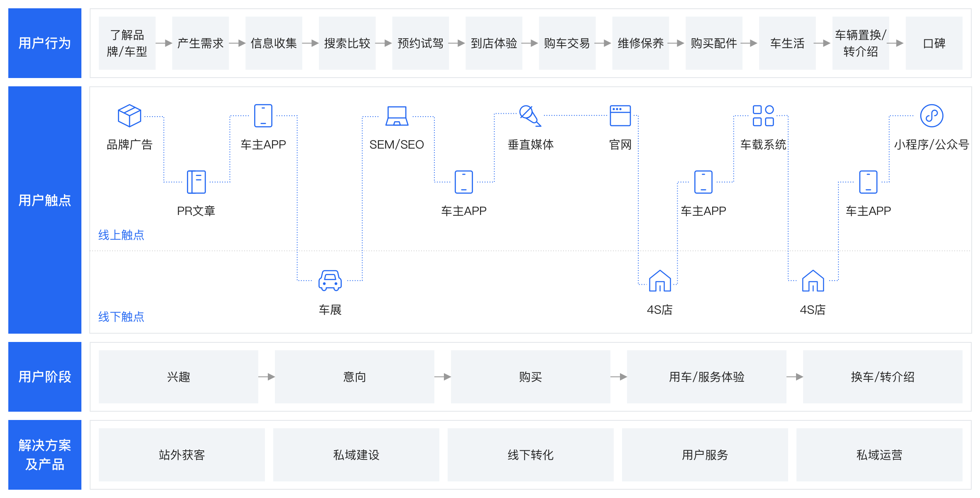This screenshot has width=980, height=498.
Task: Select the 用户行为 blue header block
Action: coord(45,43)
